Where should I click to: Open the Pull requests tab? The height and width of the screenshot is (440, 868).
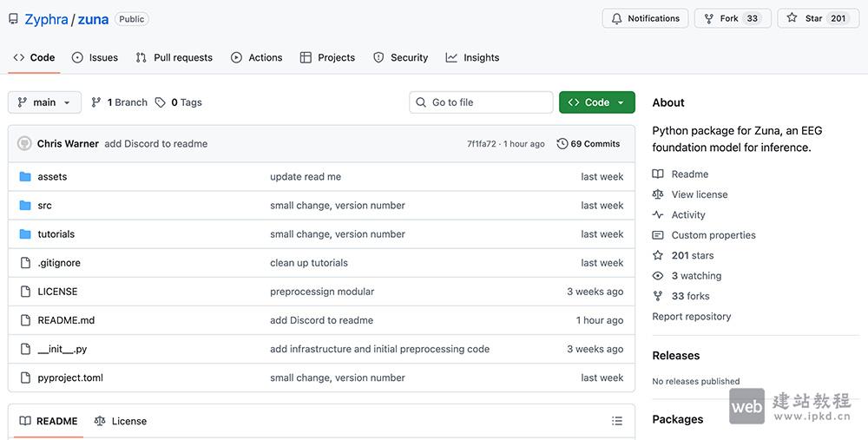[174, 57]
